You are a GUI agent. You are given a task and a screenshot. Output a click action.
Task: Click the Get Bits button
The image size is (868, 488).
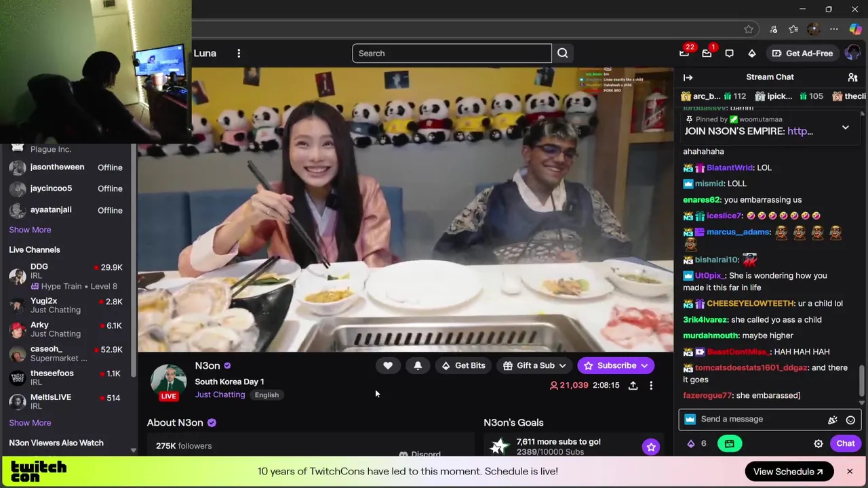click(x=463, y=366)
